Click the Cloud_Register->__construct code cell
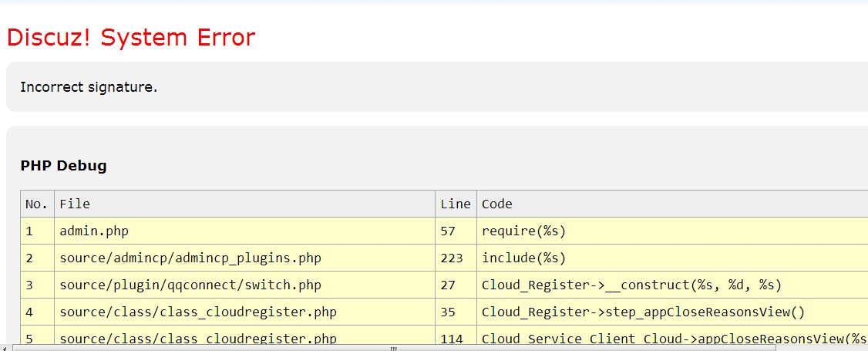The image size is (868, 351). [631, 285]
